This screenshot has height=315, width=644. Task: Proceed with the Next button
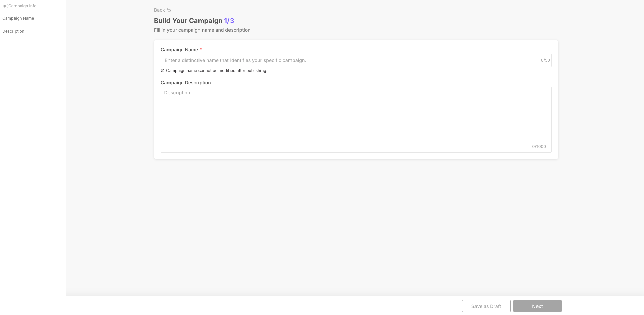point(537,306)
